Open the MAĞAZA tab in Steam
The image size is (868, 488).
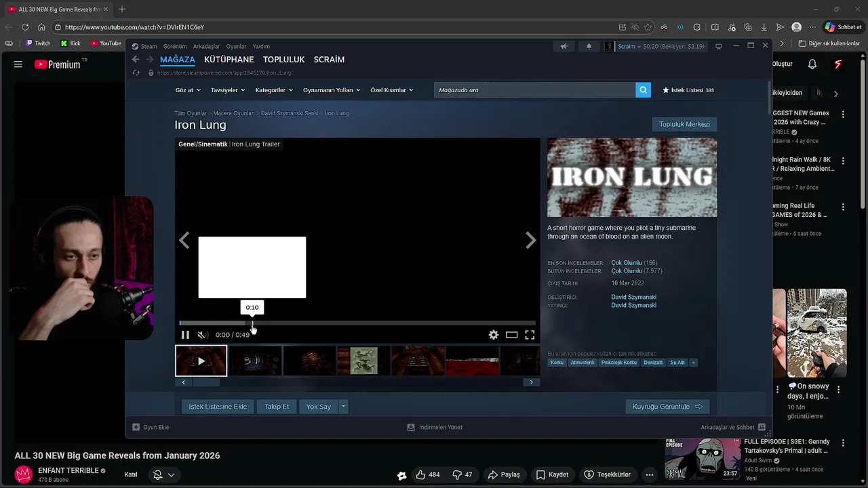click(x=178, y=60)
